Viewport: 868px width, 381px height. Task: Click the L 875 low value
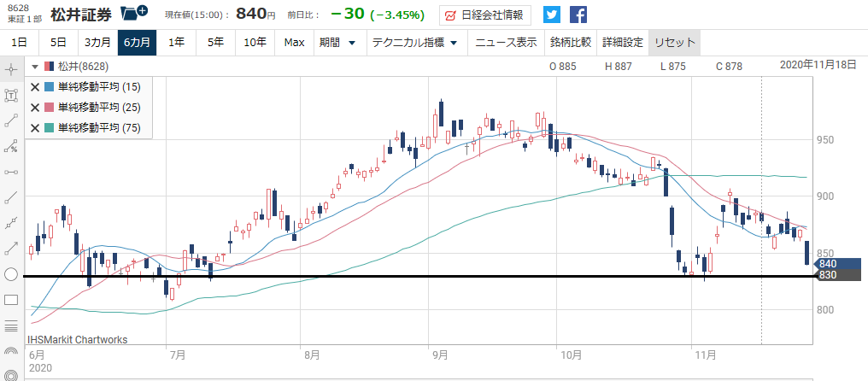tap(673, 67)
